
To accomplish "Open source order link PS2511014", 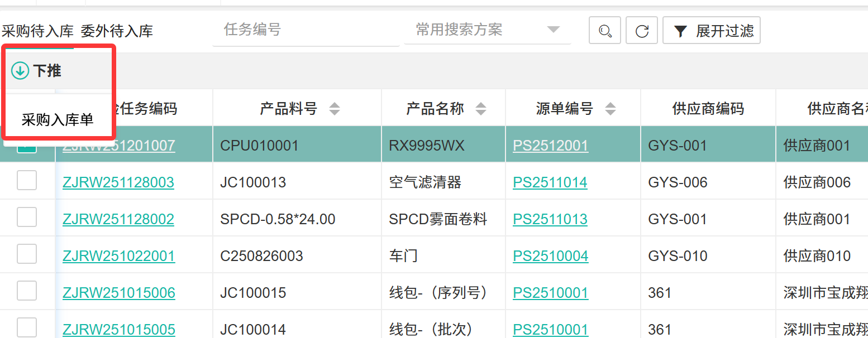I will click(550, 182).
